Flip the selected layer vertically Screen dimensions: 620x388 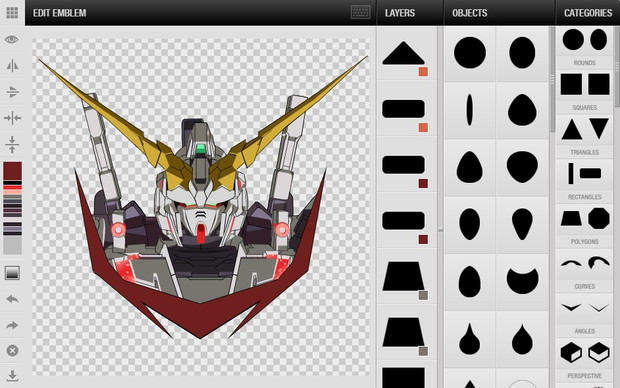[12, 92]
